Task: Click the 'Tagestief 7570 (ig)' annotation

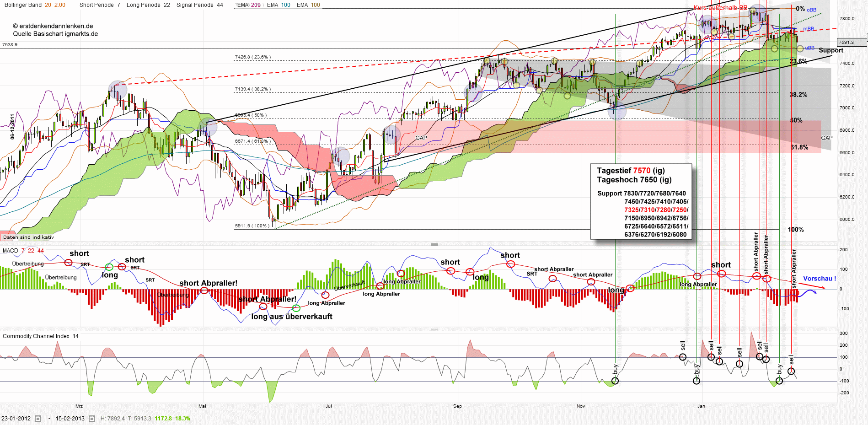Action: pos(631,171)
